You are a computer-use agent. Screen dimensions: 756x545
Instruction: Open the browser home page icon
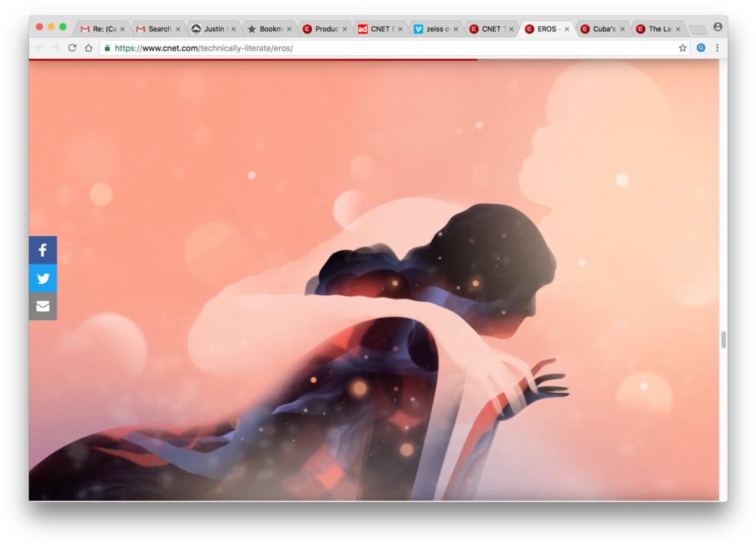tap(88, 47)
